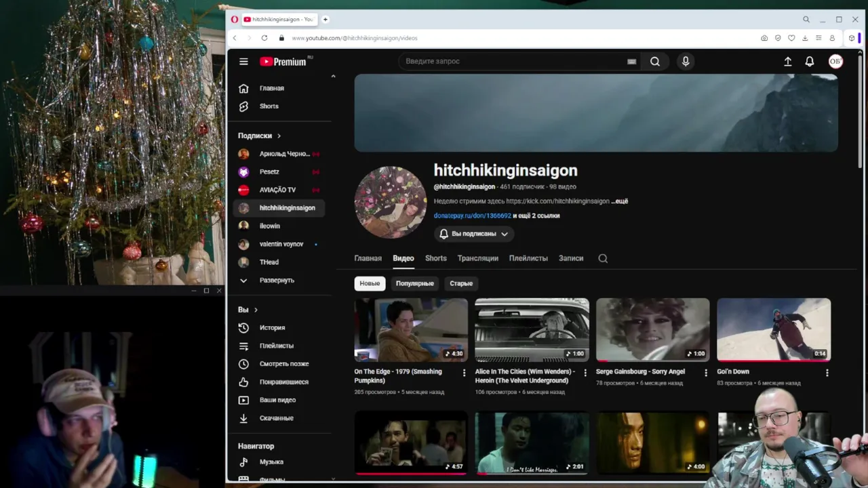The image size is (868, 488).
Task: Switch to Трансляции tab
Action: [478, 258]
